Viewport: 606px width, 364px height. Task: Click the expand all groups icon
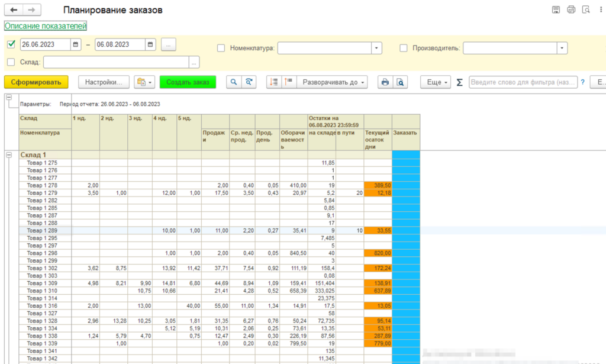(289, 82)
